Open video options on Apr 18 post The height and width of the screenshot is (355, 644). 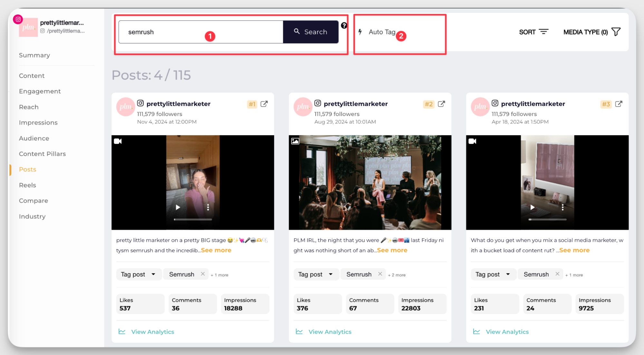[x=562, y=207]
